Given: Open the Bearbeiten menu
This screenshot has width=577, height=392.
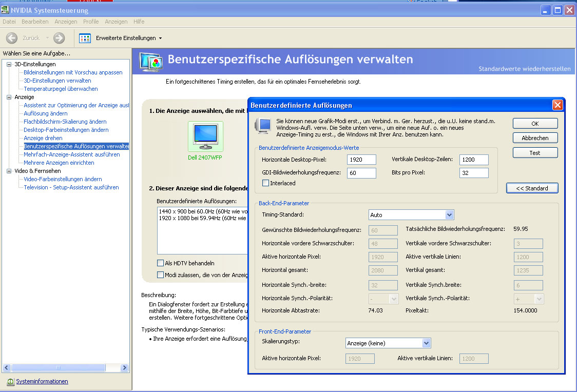Looking at the screenshot, I should point(35,22).
